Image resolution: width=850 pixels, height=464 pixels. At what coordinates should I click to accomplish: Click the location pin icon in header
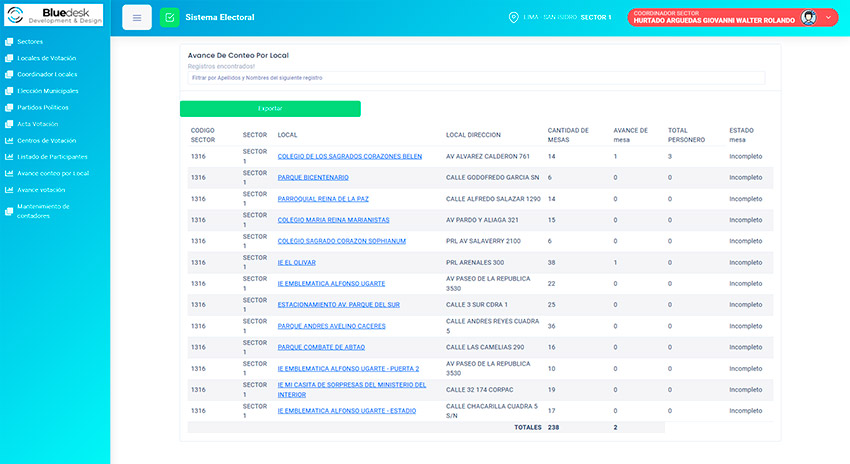click(x=514, y=18)
